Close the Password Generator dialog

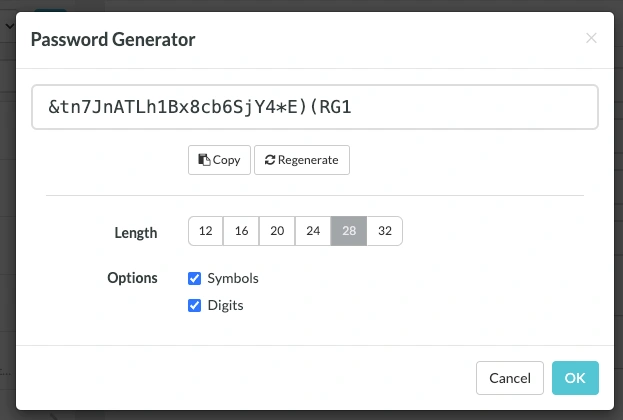pyautogui.click(x=591, y=38)
